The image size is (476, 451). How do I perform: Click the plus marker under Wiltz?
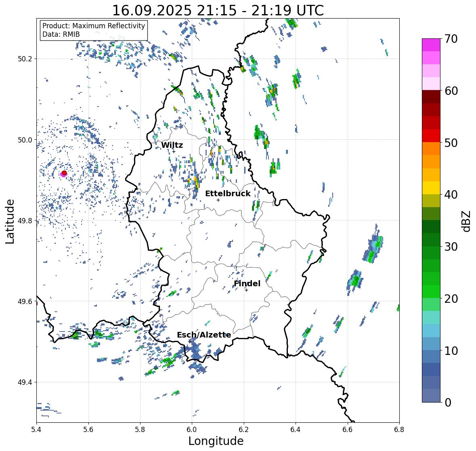[174, 151]
